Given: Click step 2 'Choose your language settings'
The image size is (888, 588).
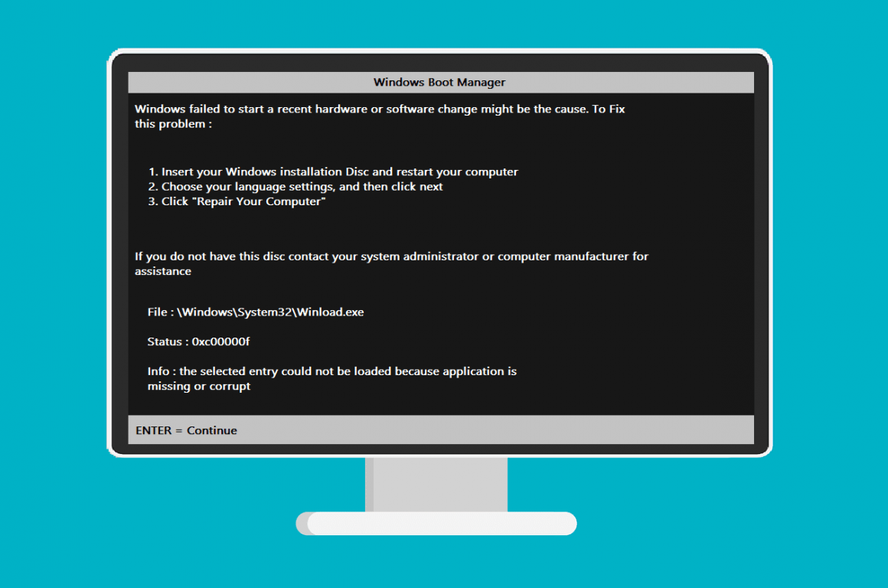Looking at the screenshot, I should (x=295, y=186).
